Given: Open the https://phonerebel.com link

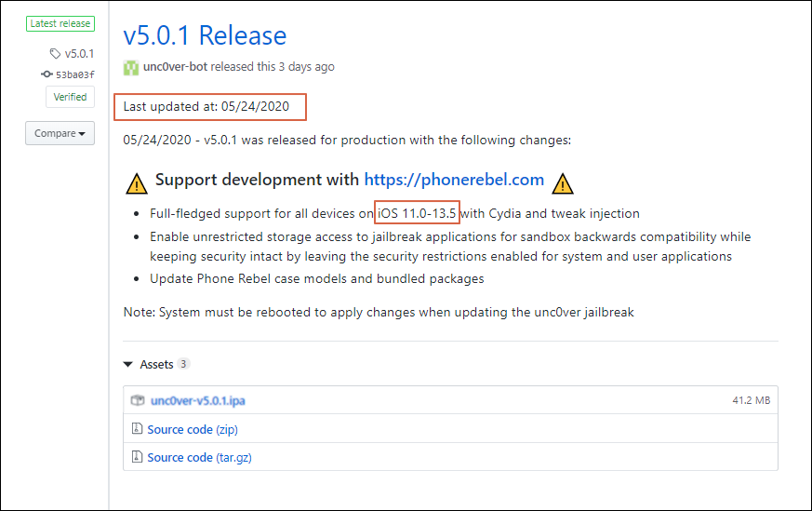Looking at the screenshot, I should pyautogui.click(x=454, y=180).
